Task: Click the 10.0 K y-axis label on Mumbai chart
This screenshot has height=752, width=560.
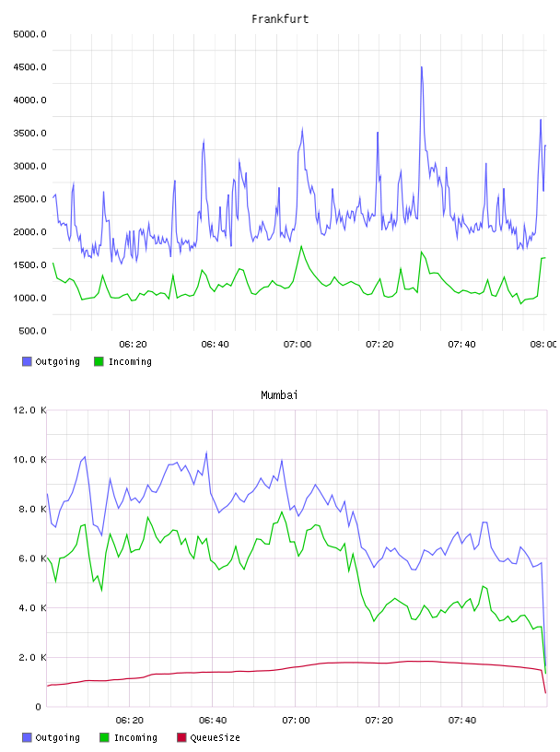Action: click(x=29, y=460)
